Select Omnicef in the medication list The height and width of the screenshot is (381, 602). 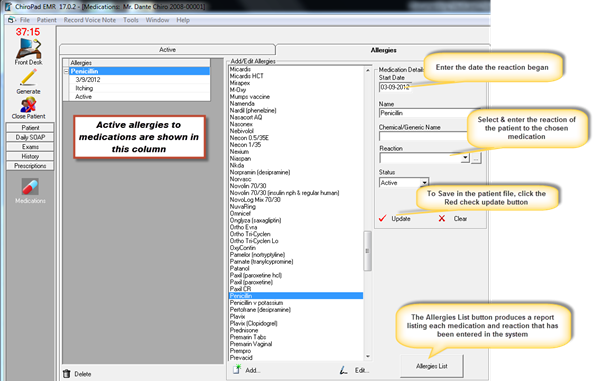(240, 213)
